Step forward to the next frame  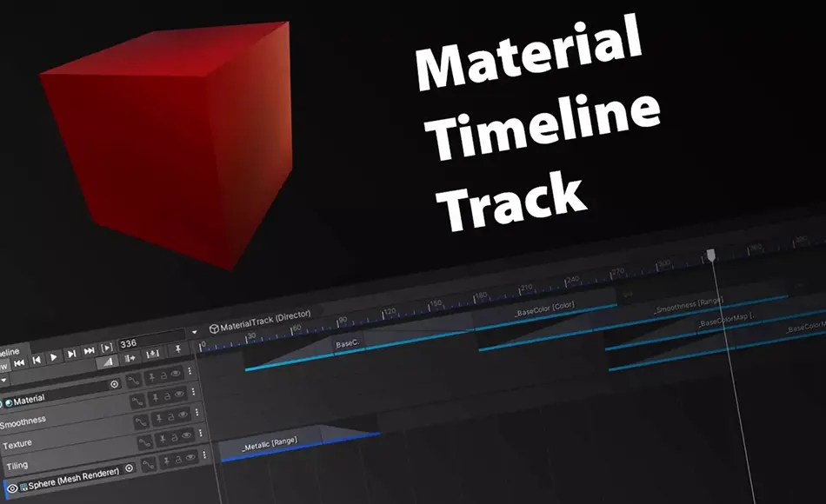(71, 354)
